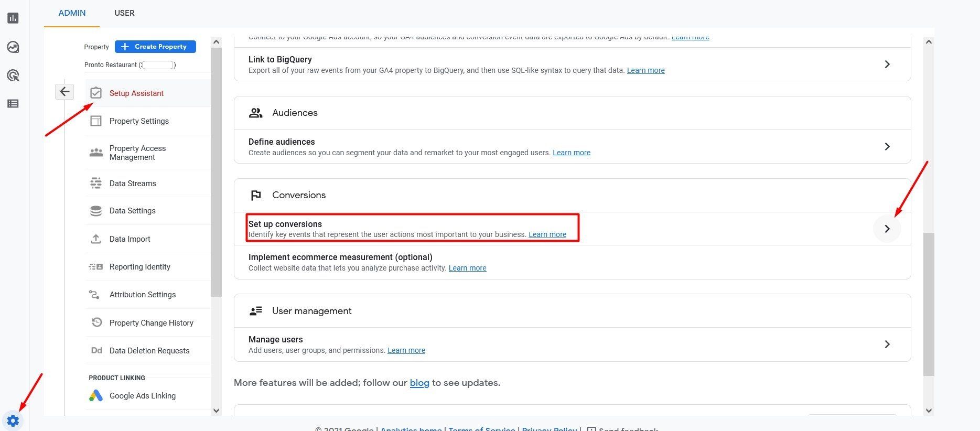Click the PRODUCT LINKING section header
The width and height of the screenshot is (980, 431).
coord(117,378)
